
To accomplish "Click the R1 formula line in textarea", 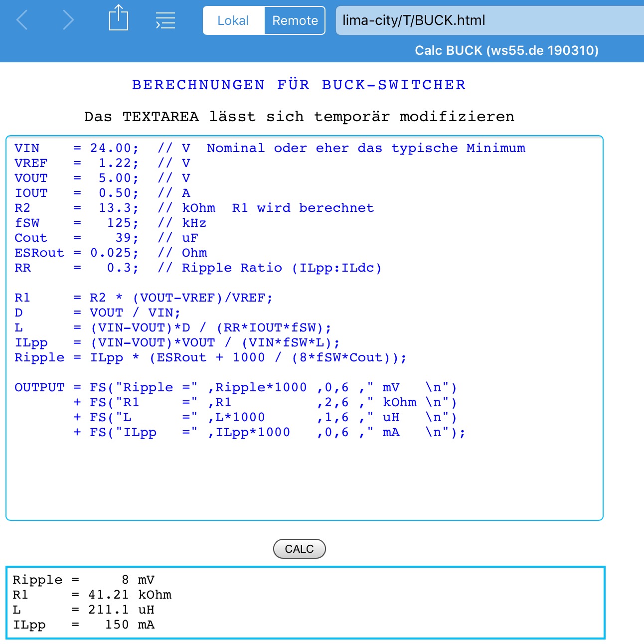I will 144,298.
